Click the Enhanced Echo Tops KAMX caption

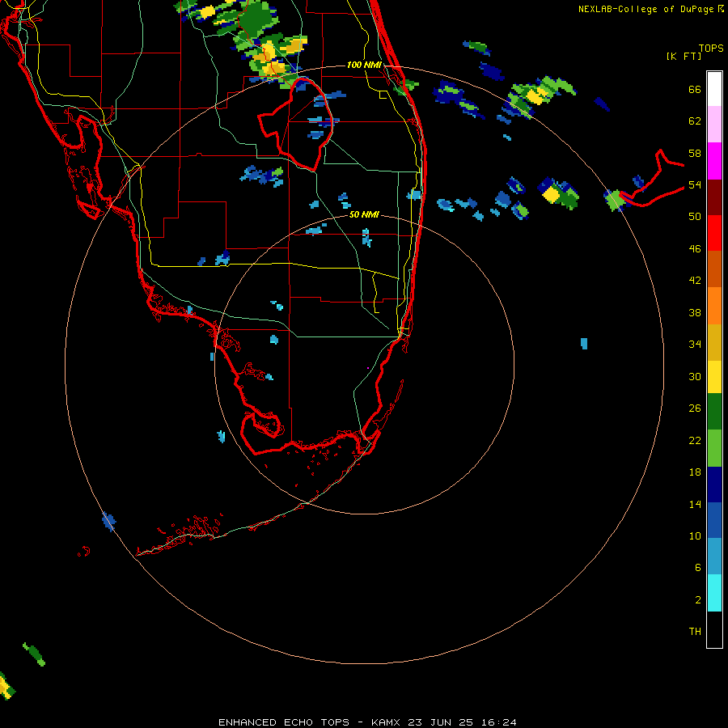coord(367,722)
